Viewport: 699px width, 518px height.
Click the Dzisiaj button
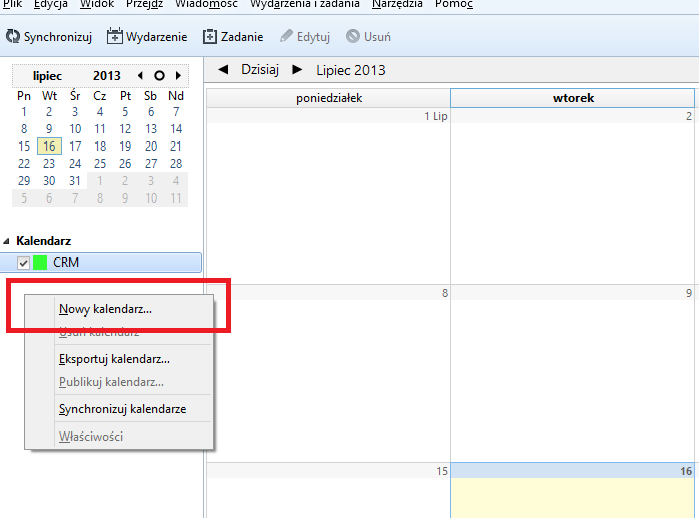coord(259,69)
